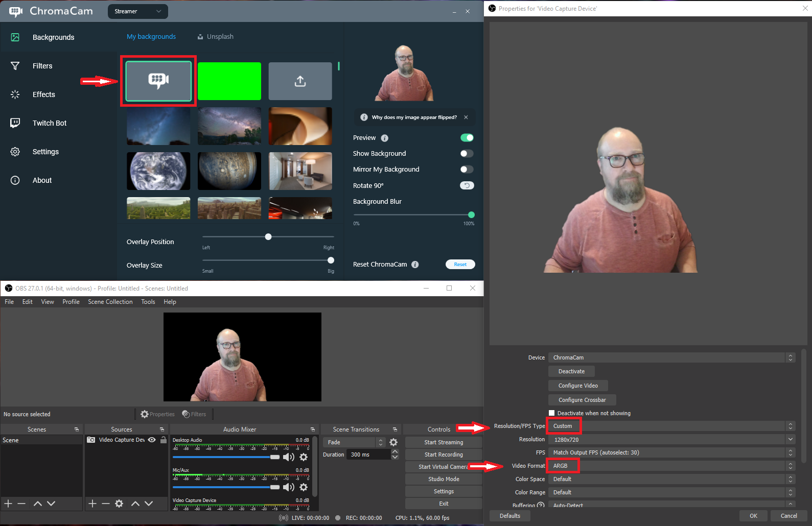The image size is (812, 526).
Task: Mute the Desktop Audio speaker icon
Action: (288, 457)
